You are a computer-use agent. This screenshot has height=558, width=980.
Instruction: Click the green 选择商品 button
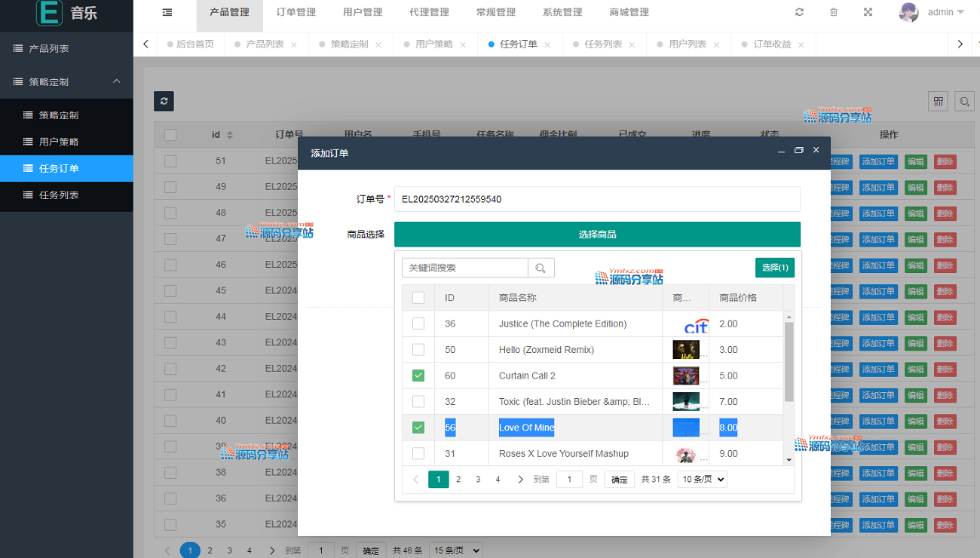[597, 235]
